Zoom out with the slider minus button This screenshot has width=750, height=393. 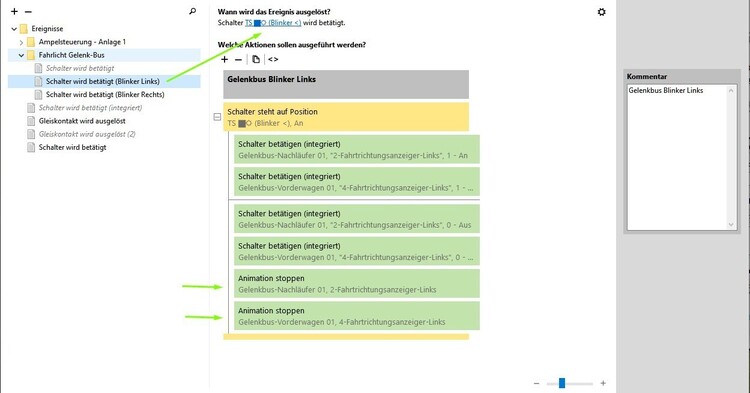click(536, 383)
